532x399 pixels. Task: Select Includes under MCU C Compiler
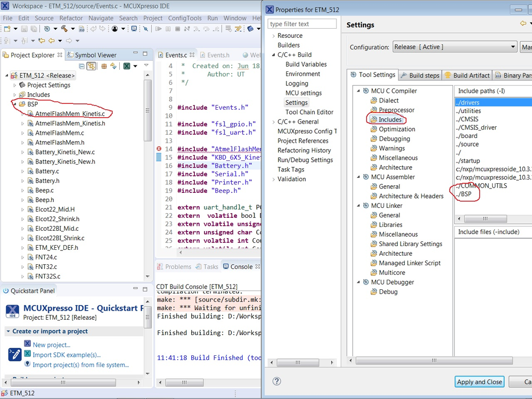tap(390, 119)
